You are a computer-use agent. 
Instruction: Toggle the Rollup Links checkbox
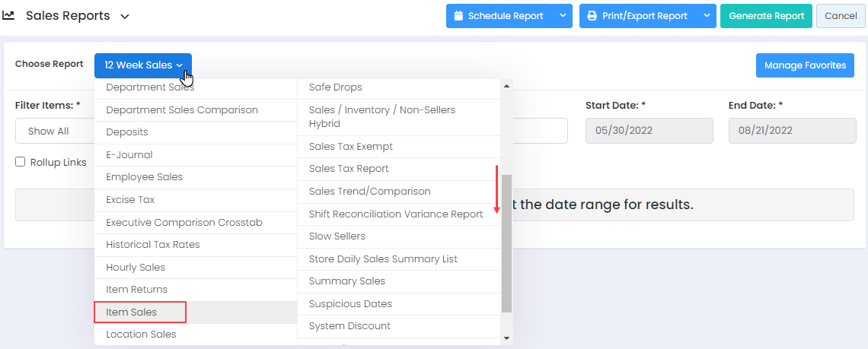click(x=21, y=162)
